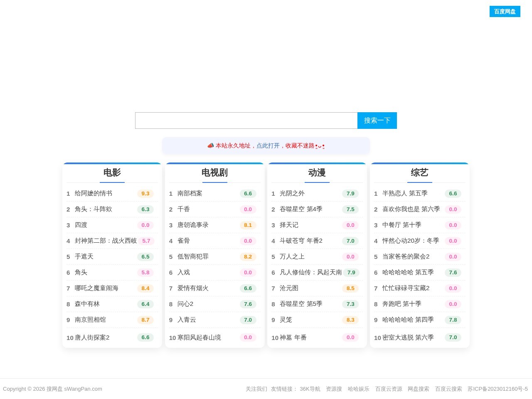Click the 搜索一下 search button
This screenshot has height=399, width=532.
(x=377, y=121)
